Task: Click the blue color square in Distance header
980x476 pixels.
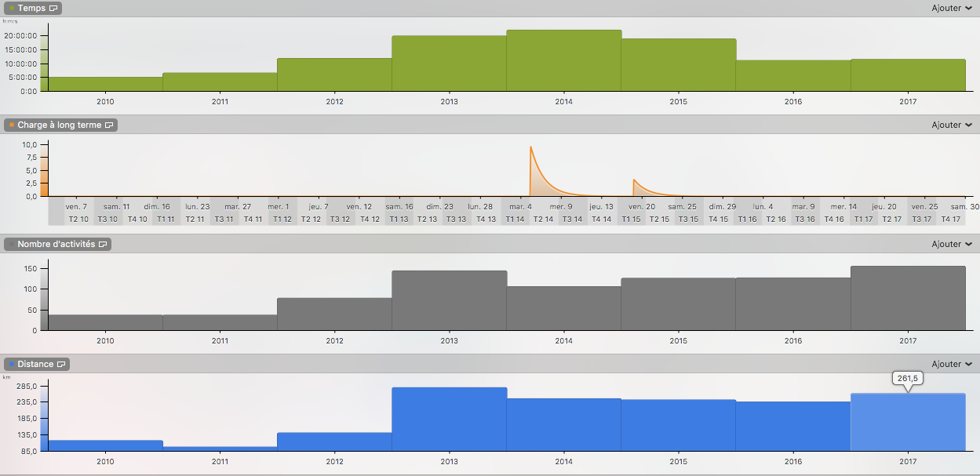Action: [x=11, y=364]
